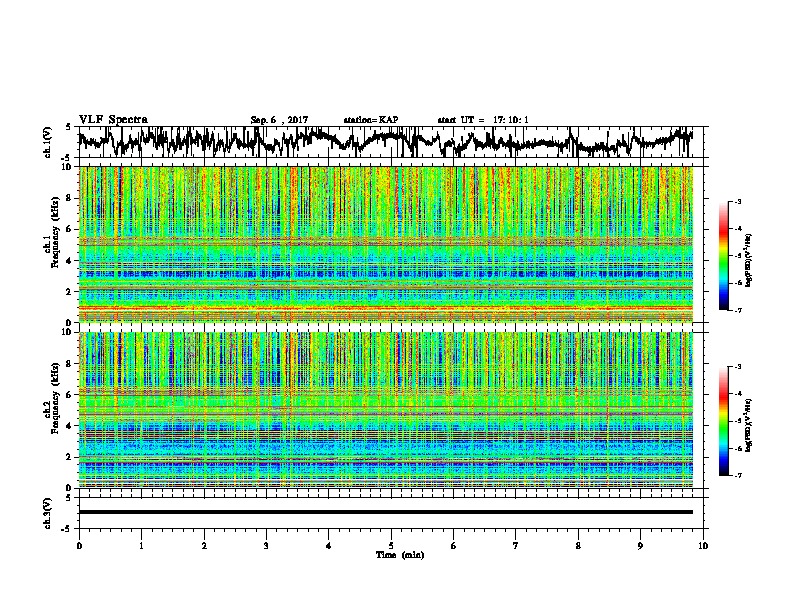Viewport: 792px width, 612px height.
Task: Click time axis tick label "0"
Action: click(79, 546)
